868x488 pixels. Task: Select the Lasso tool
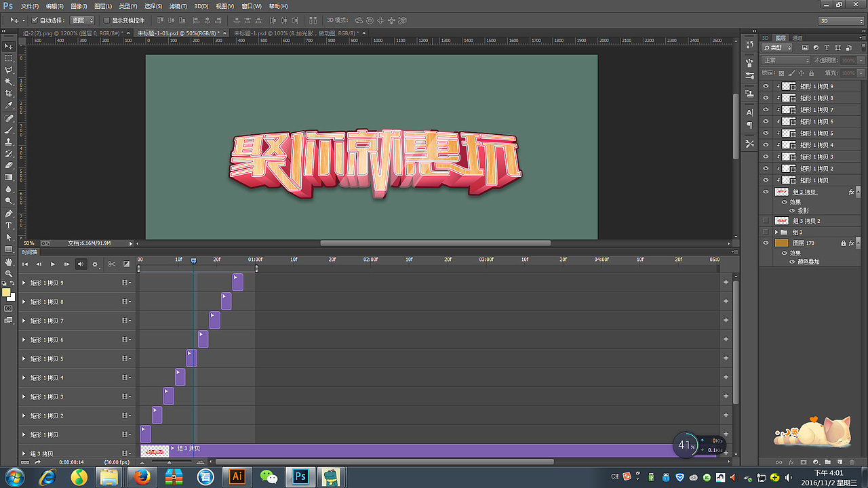point(9,70)
